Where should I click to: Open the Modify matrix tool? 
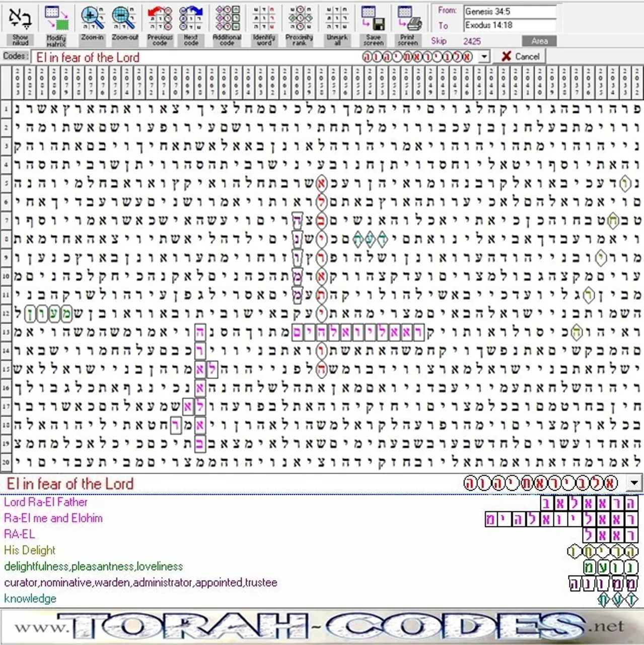pos(56,25)
